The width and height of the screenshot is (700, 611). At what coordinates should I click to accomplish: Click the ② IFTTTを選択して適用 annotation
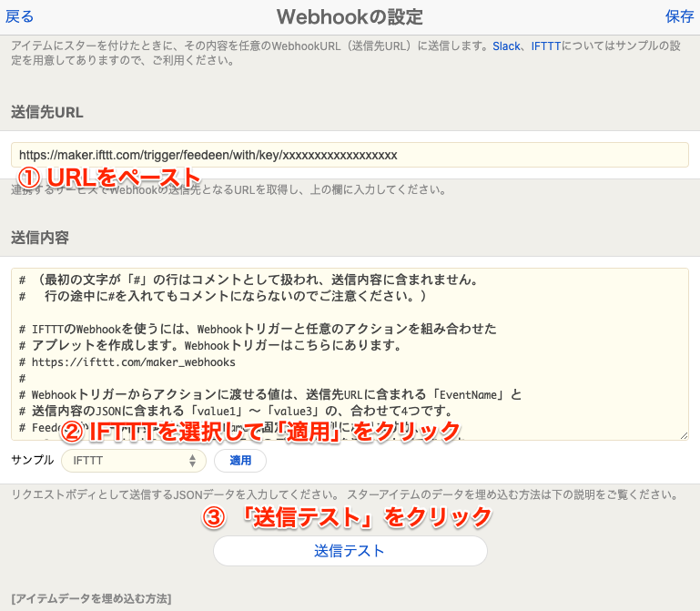click(260, 431)
